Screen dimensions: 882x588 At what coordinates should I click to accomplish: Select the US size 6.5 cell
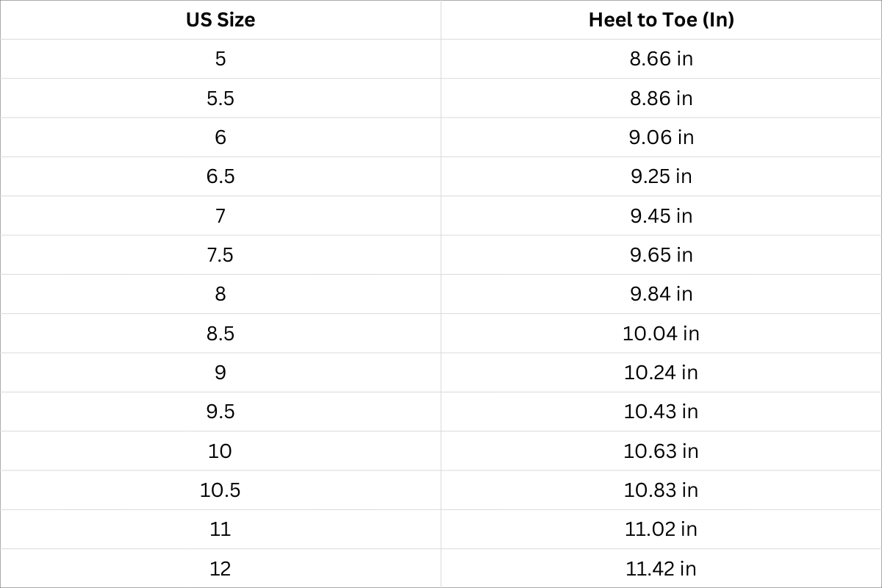click(x=220, y=176)
